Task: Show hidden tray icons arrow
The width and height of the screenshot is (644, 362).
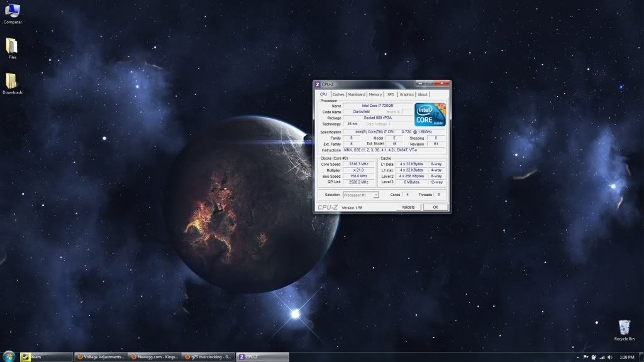Action: pyautogui.click(x=577, y=358)
